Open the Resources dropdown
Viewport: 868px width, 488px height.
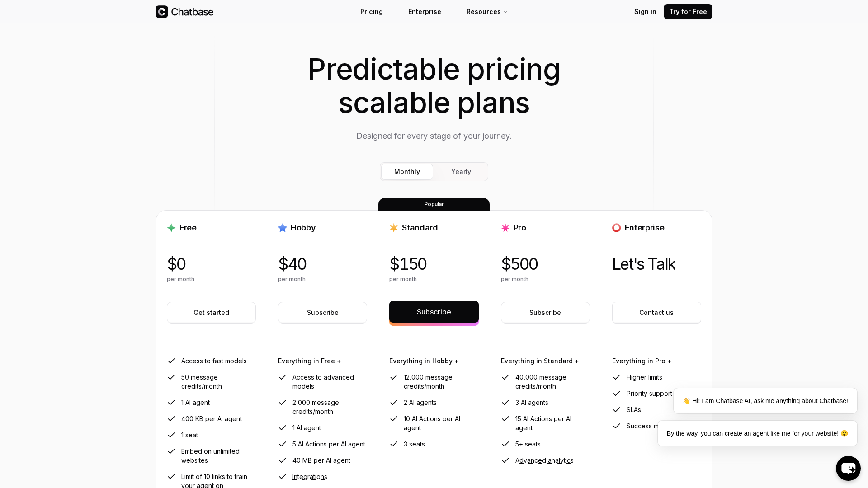click(x=486, y=12)
